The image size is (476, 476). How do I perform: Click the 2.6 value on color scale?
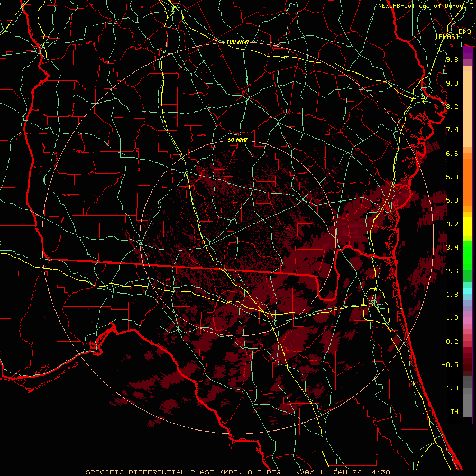pyautogui.click(x=452, y=271)
